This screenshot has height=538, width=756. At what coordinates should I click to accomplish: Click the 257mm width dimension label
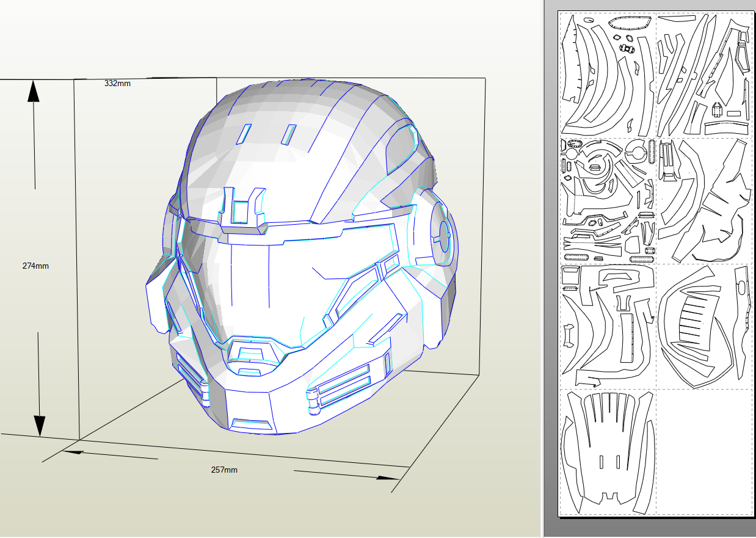(x=224, y=470)
